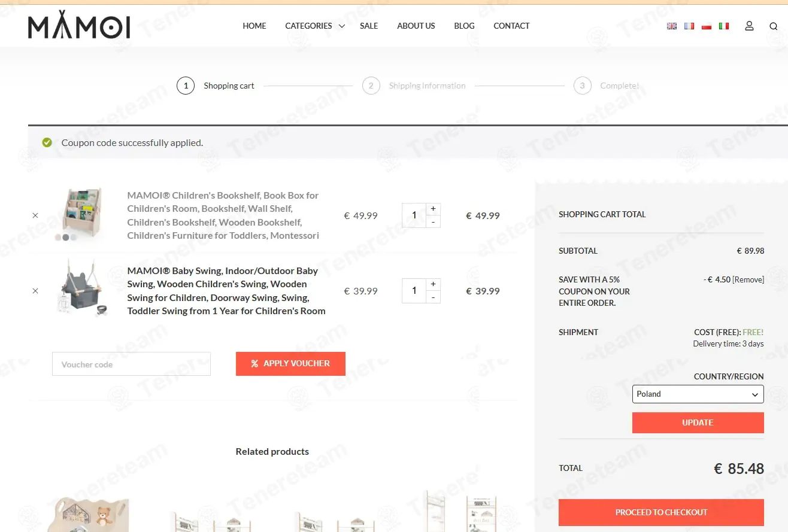788x532 pixels.
Task: Click the € 85.48 total amount
Action: (739, 469)
